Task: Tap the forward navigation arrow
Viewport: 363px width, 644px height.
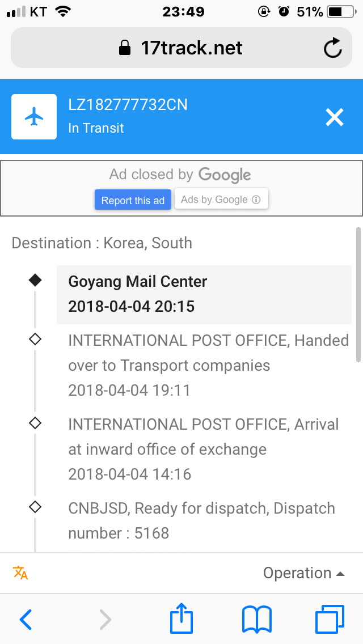Action: (x=105, y=619)
